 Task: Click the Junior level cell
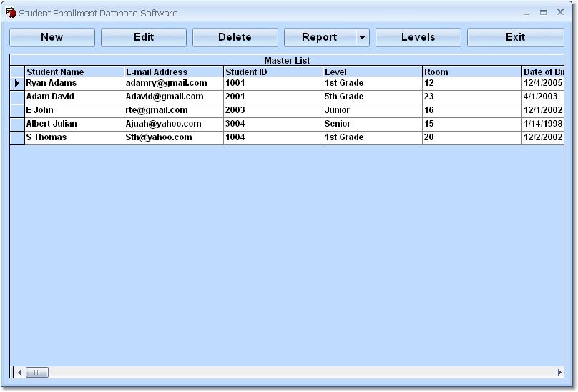pos(373,111)
